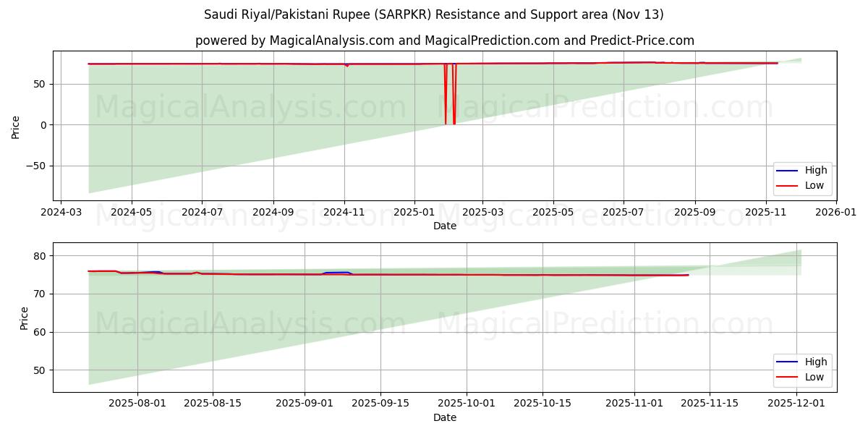The height and width of the screenshot is (434, 868).
Task: Click the SARPKR chart title
Action: 434,12
